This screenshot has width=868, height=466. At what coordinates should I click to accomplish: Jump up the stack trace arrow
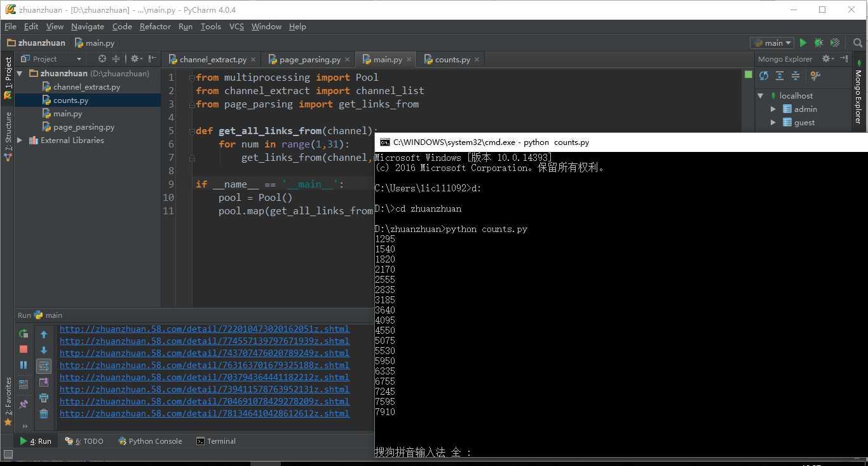(x=44, y=334)
